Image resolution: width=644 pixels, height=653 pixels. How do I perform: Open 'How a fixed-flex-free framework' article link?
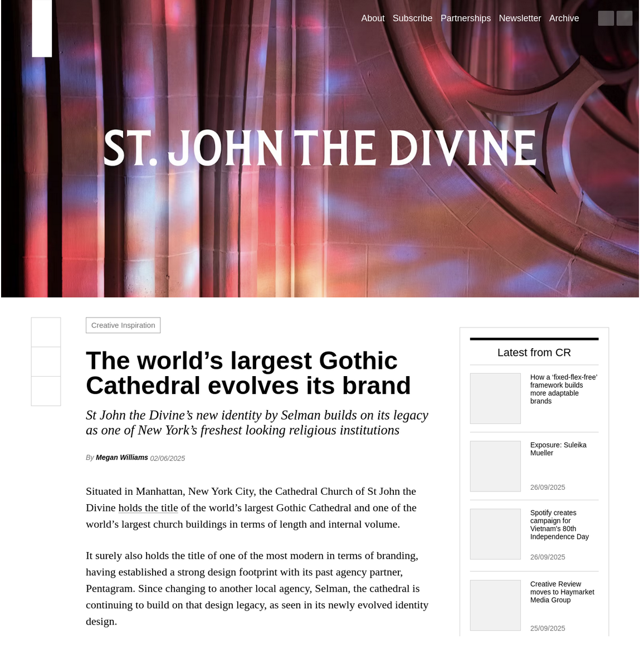(563, 389)
